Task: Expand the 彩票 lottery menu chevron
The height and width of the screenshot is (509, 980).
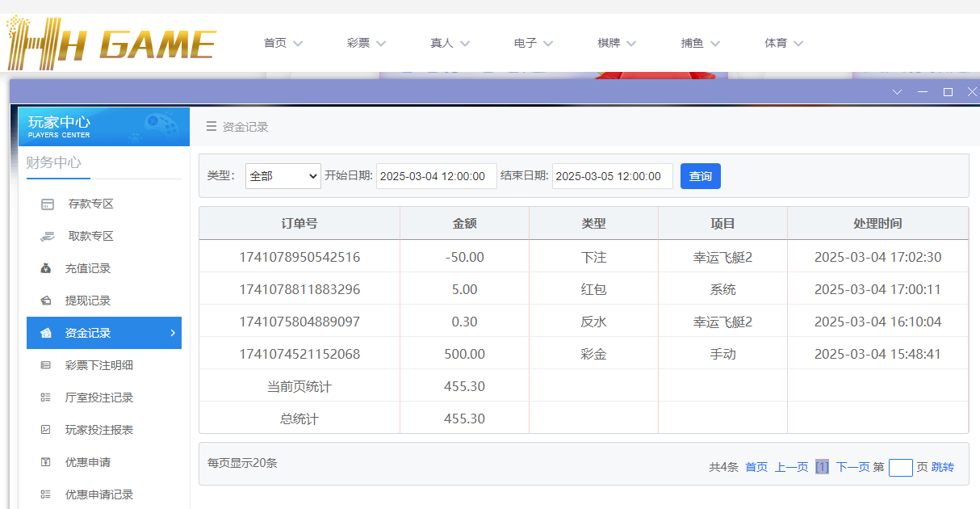Action: click(x=381, y=44)
